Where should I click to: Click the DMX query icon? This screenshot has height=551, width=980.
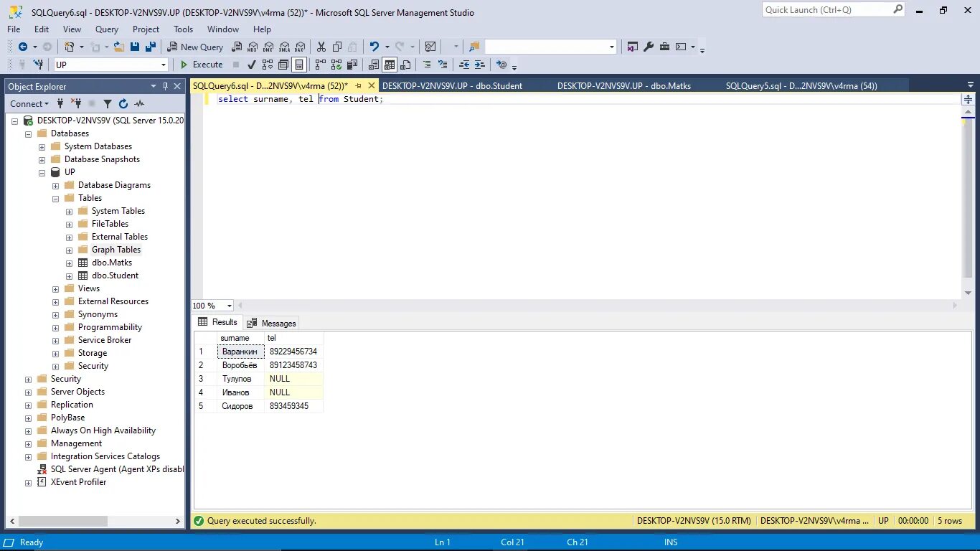tap(268, 47)
